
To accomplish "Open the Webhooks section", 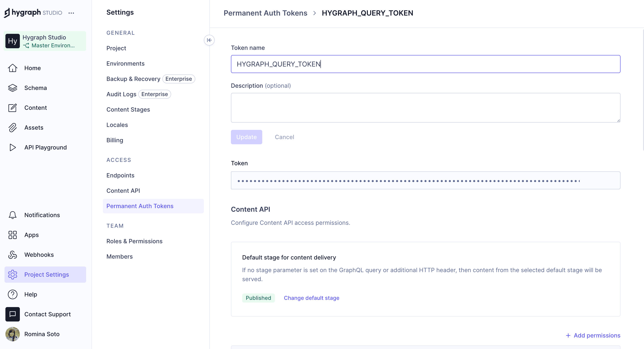I will 39,255.
